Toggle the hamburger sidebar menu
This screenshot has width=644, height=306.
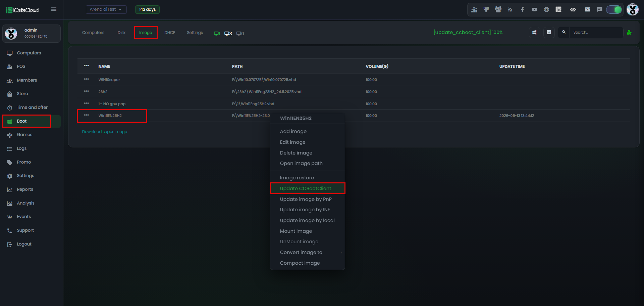tap(54, 9)
